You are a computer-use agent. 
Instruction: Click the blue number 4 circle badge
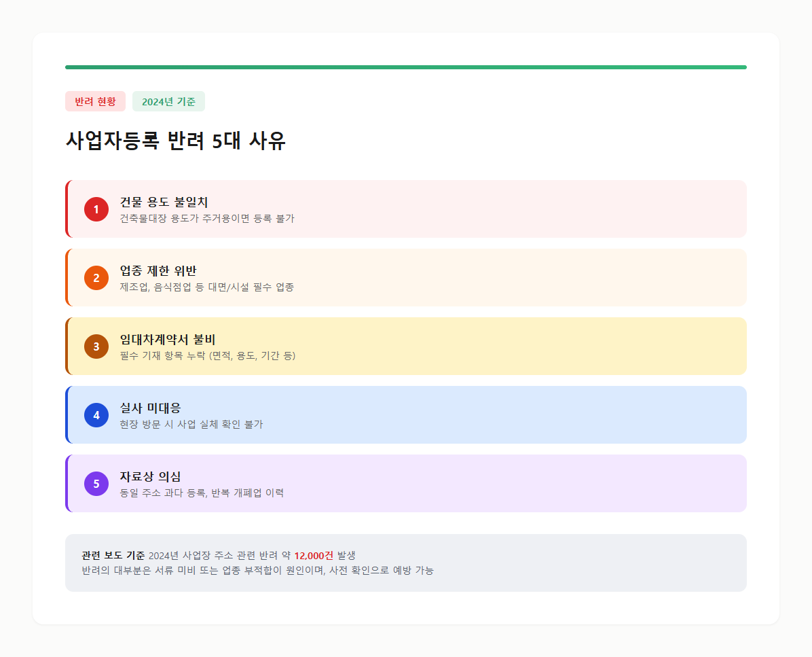(x=96, y=415)
